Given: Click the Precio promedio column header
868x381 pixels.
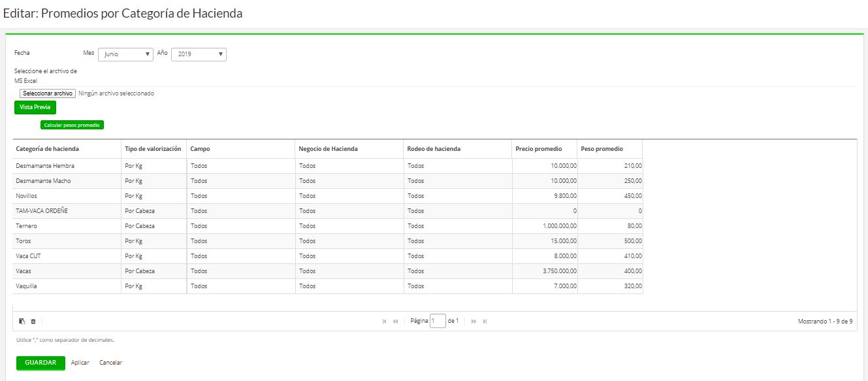Looking at the screenshot, I should click(x=544, y=149).
